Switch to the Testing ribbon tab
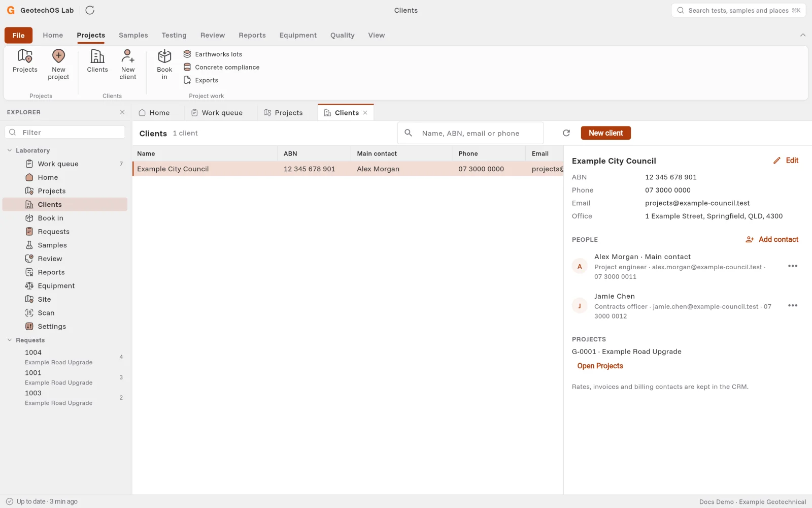812x508 pixels. [174, 35]
